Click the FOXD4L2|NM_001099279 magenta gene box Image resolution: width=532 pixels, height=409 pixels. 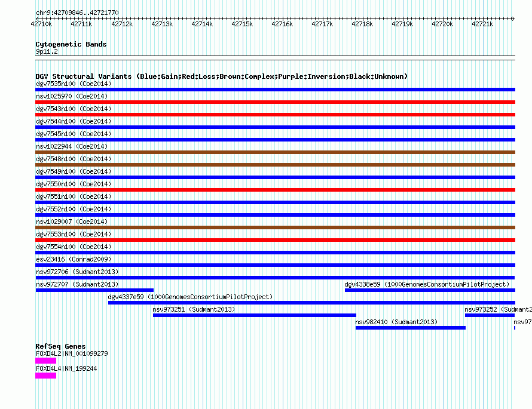[46, 361]
